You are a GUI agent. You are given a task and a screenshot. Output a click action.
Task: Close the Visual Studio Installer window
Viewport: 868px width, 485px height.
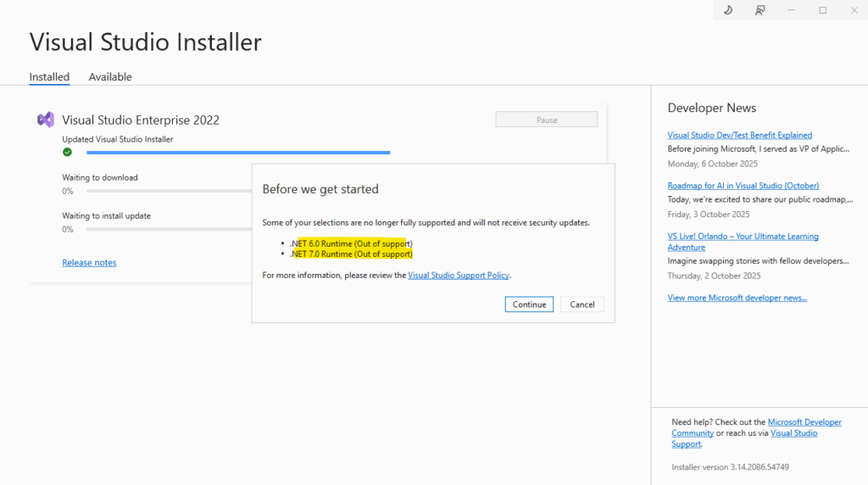pyautogui.click(x=854, y=10)
